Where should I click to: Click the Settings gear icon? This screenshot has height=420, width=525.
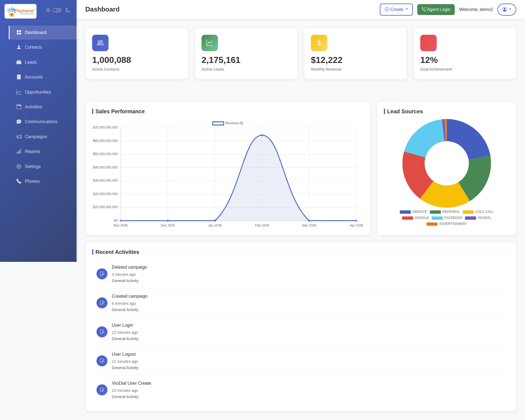tap(19, 166)
